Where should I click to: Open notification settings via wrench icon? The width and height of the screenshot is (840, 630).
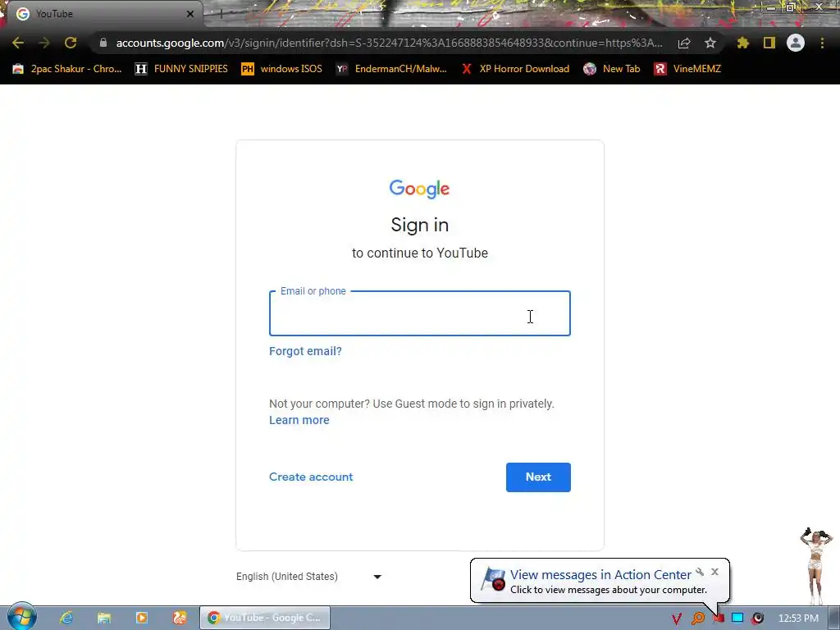pyautogui.click(x=700, y=572)
